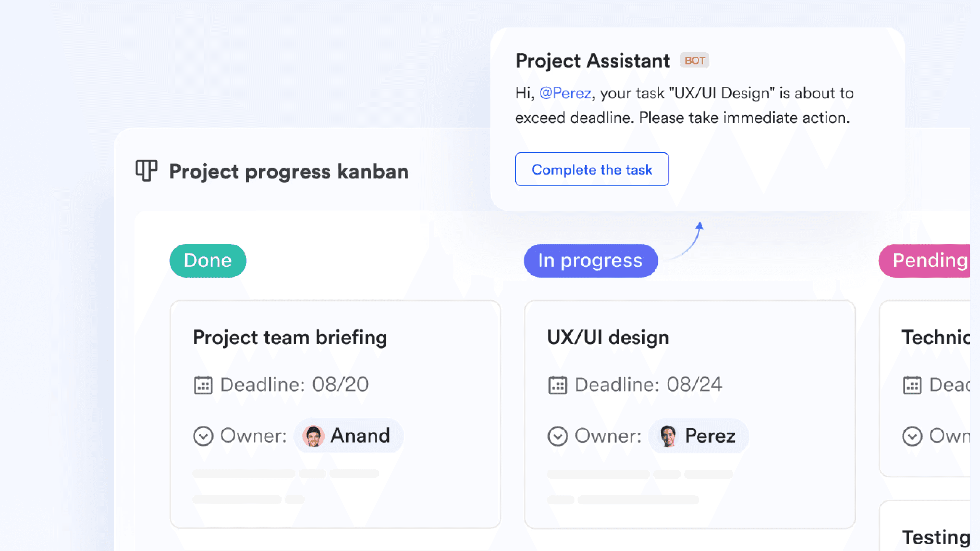Open the Project team briefing card title

[x=290, y=338]
